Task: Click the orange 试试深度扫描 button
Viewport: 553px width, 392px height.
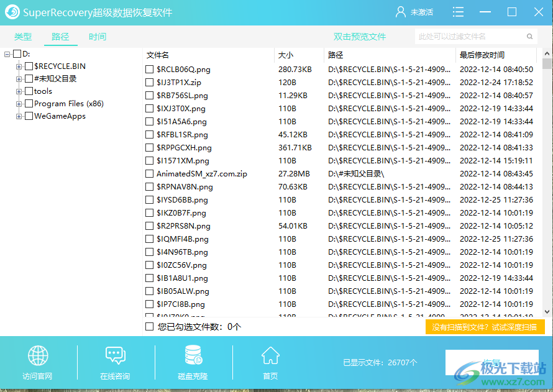Action: click(485, 327)
